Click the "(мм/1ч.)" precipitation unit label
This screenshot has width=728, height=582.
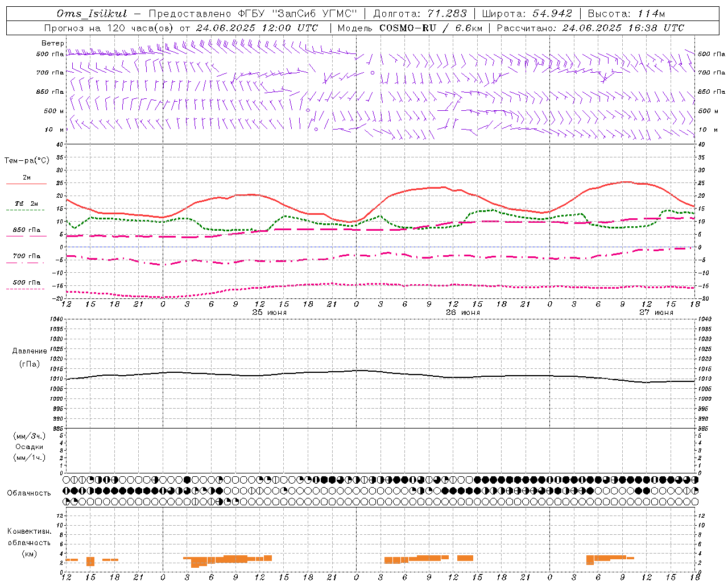30,458
